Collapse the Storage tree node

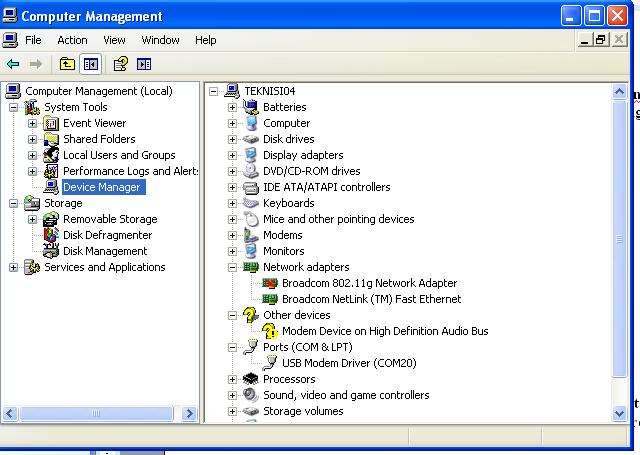[13, 203]
